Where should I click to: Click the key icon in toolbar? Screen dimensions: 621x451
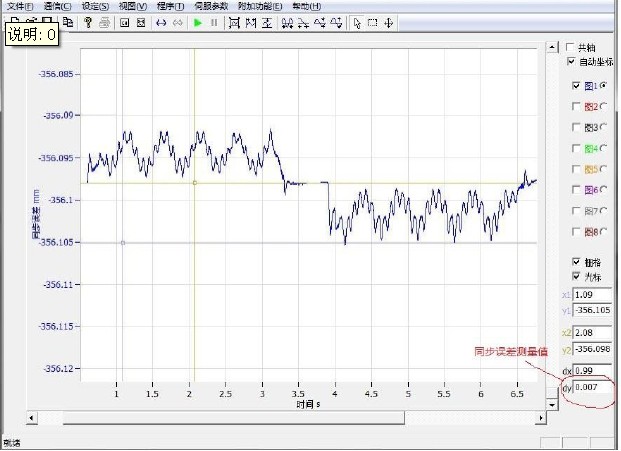[x=88, y=22]
